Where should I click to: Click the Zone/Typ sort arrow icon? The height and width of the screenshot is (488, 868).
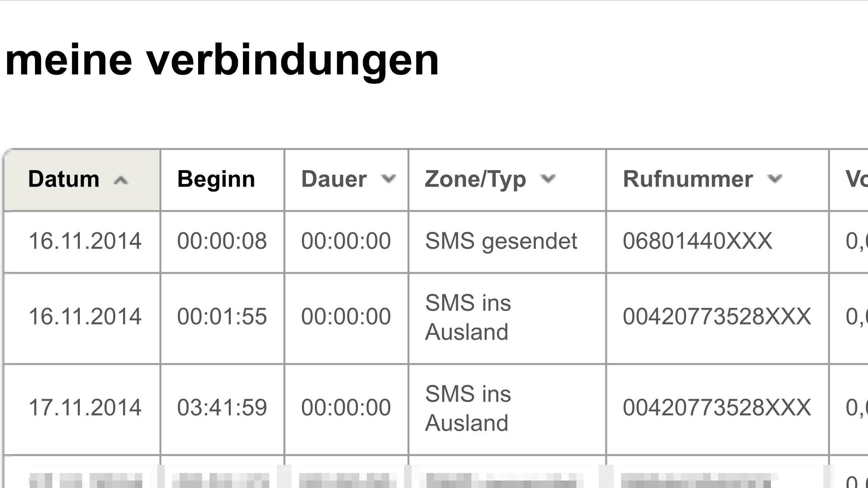click(548, 179)
